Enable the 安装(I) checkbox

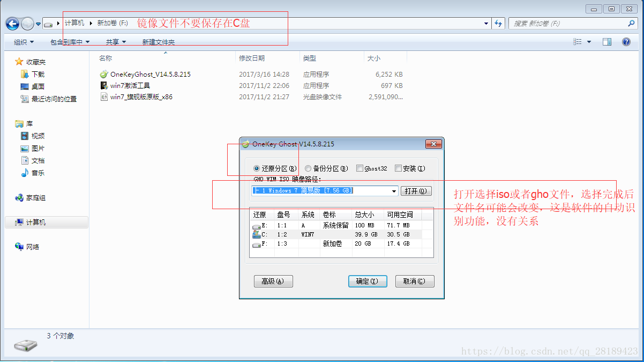pos(398,168)
